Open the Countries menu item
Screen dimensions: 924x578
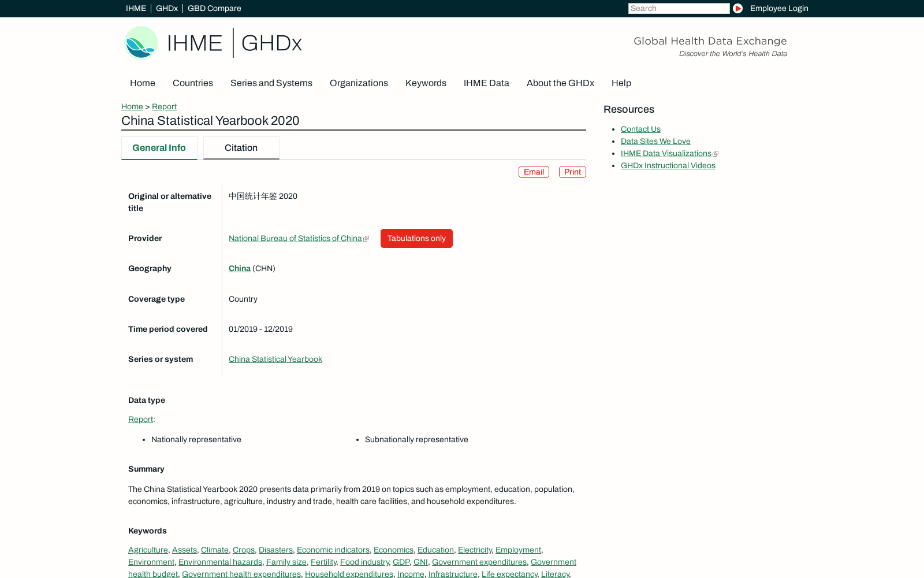(193, 83)
